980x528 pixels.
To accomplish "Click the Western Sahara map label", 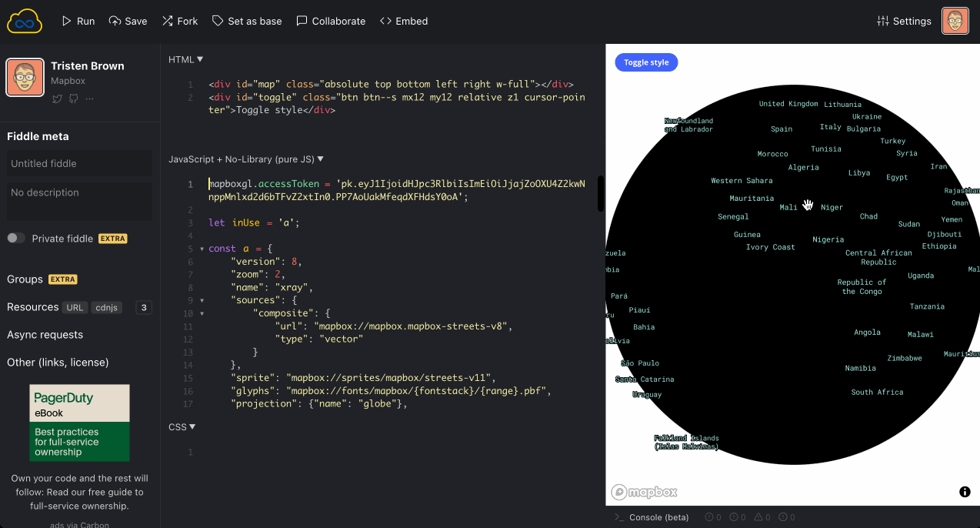I will coord(742,181).
